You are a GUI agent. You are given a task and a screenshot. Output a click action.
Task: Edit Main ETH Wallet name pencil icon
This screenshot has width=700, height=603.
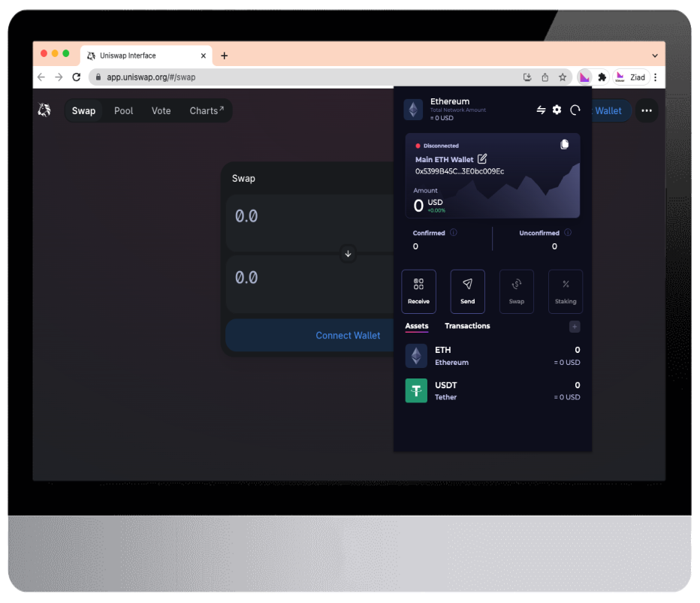click(482, 158)
